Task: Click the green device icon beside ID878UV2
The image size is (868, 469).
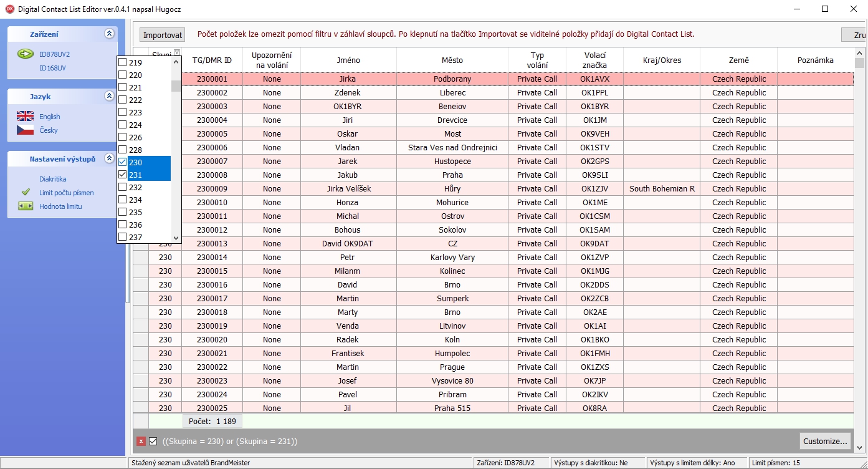Action: pos(25,54)
